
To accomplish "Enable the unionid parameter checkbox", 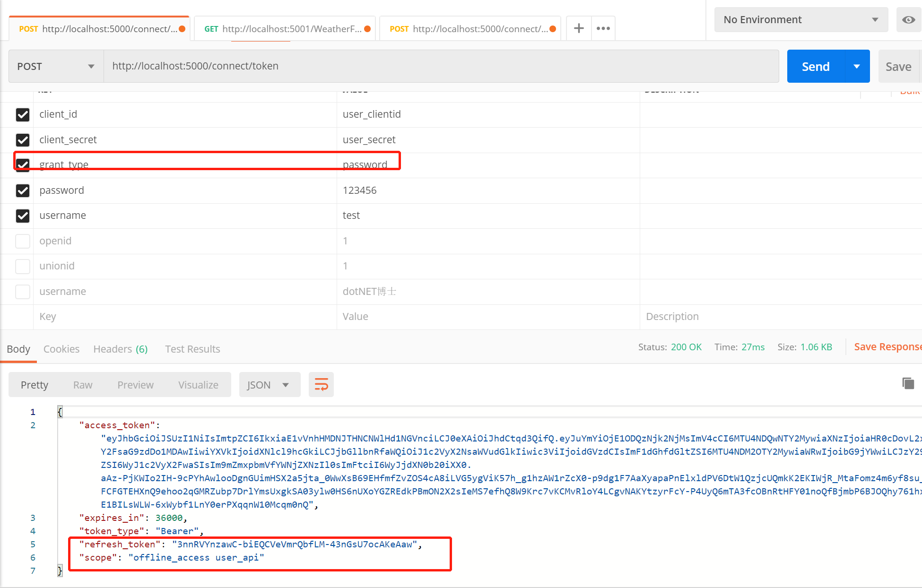I will point(23,266).
